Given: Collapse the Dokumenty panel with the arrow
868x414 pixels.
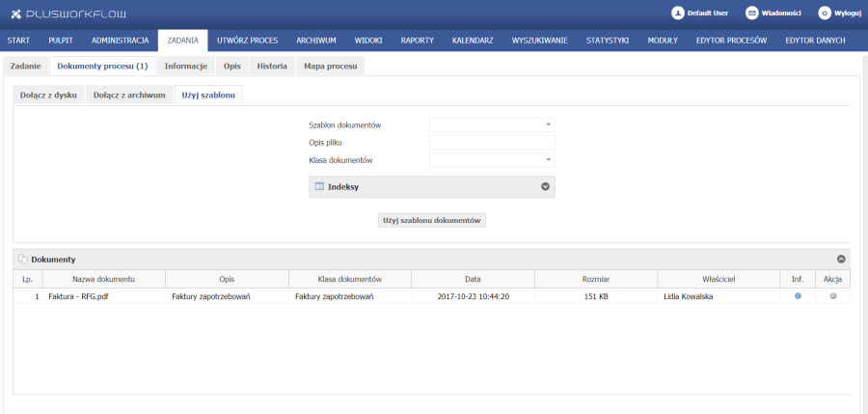Looking at the screenshot, I should click(x=841, y=259).
